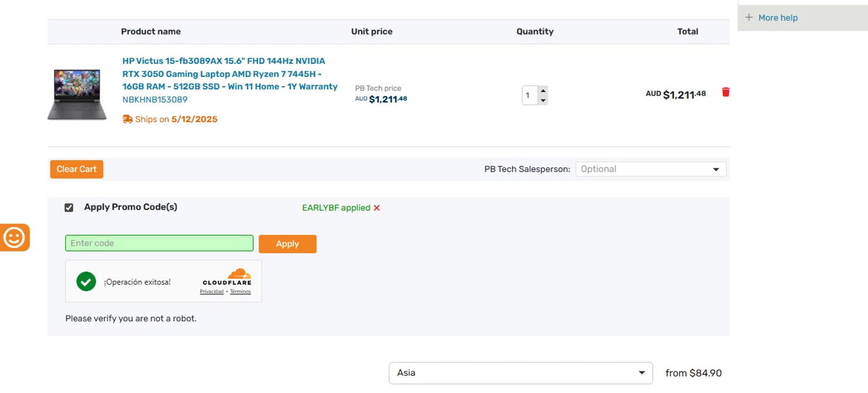Click the Ships on 5/12/2025 text

coord(176,120)
